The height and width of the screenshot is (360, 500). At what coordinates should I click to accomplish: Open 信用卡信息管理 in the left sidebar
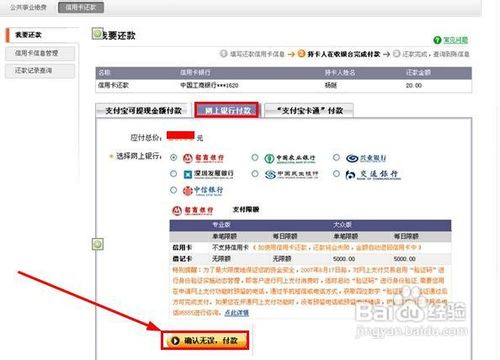point(40,53)
